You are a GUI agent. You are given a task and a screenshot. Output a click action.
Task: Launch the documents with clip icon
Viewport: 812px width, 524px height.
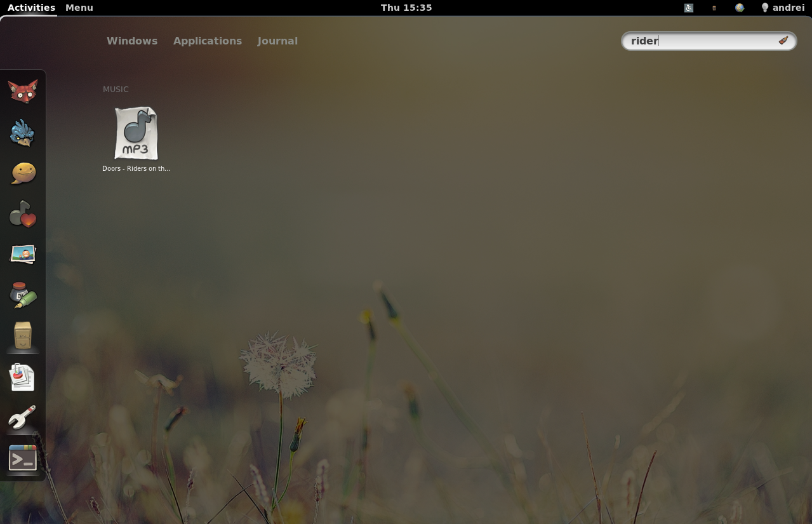click(23, 377)
